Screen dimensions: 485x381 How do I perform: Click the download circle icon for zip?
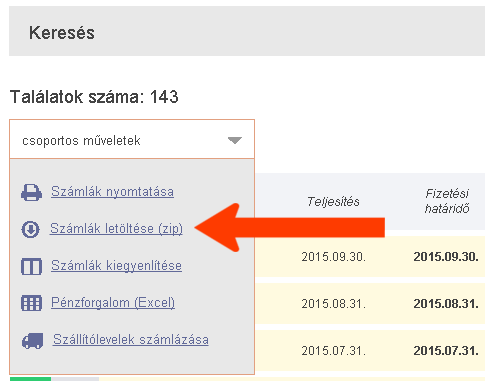tap(30, 229)
